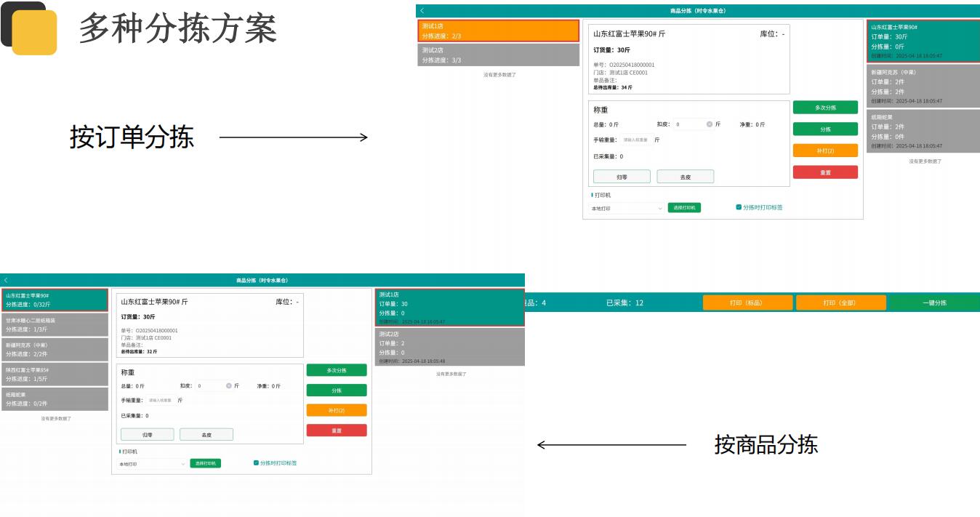The width and height of the screenshot is (980, 517).
Task: Click red 重置 button in 按订单分拣 screen
Action: coord(825,172)
